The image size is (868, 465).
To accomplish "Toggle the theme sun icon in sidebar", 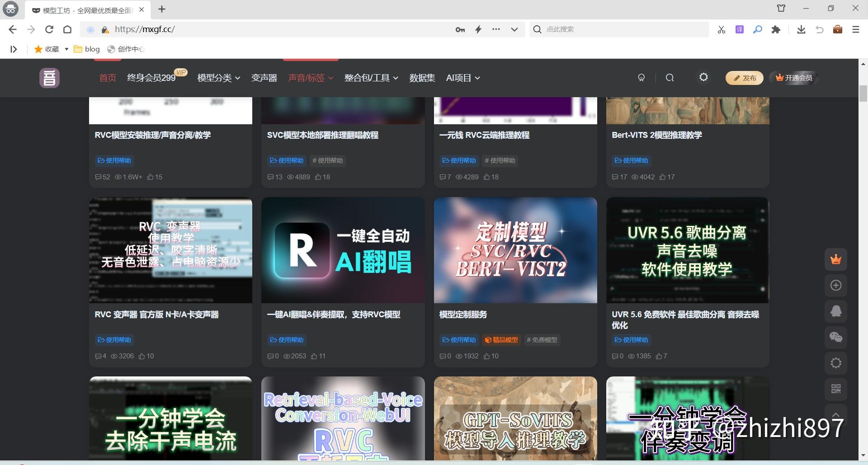I will coord(835,363).
